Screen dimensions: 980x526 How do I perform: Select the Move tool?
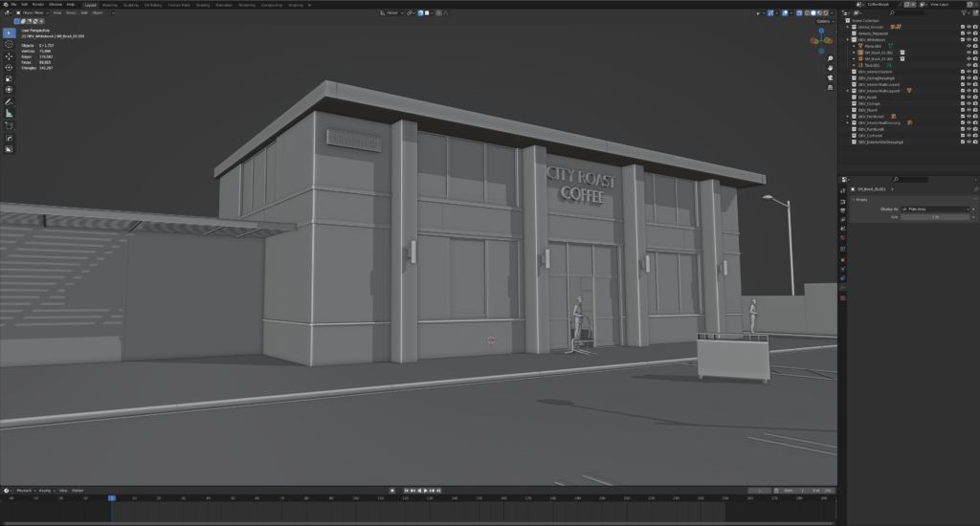click(x=9, y=56)
